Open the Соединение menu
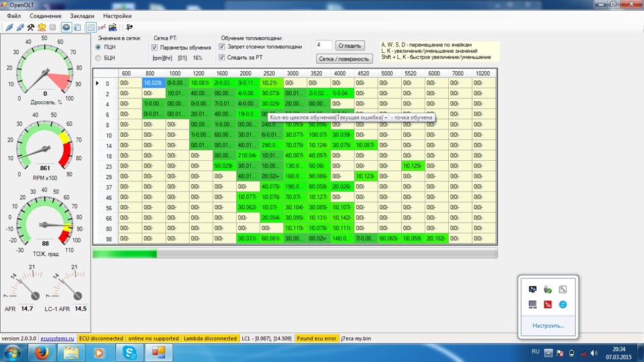Image resolution: width=644 pixels, height=362 pixels. [46, 16]
